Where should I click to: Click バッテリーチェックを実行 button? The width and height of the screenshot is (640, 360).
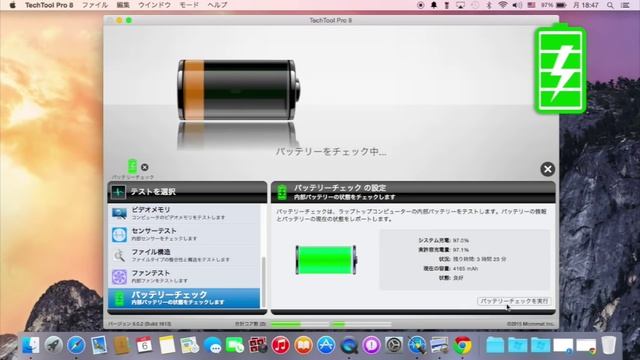(x=514, y=301)
